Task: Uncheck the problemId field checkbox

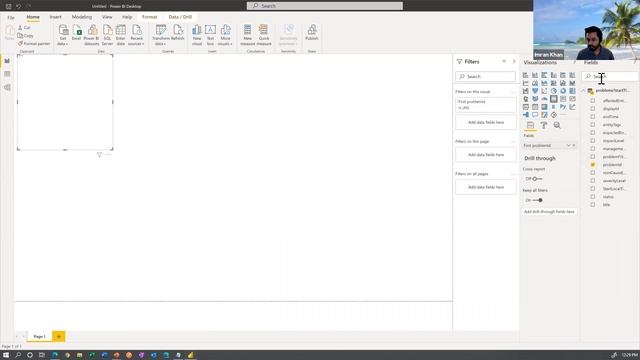Action: (x=593, y=164)
